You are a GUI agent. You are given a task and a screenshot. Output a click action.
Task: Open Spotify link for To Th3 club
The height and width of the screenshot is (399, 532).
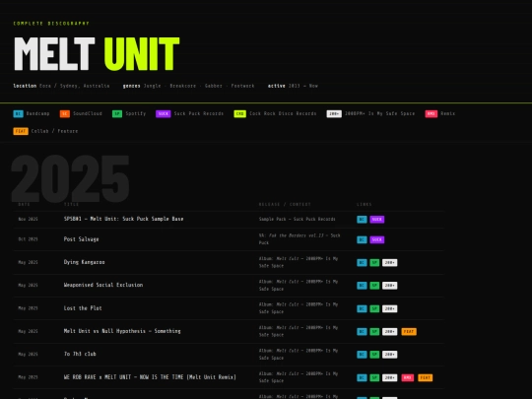[x=374, y=355]
